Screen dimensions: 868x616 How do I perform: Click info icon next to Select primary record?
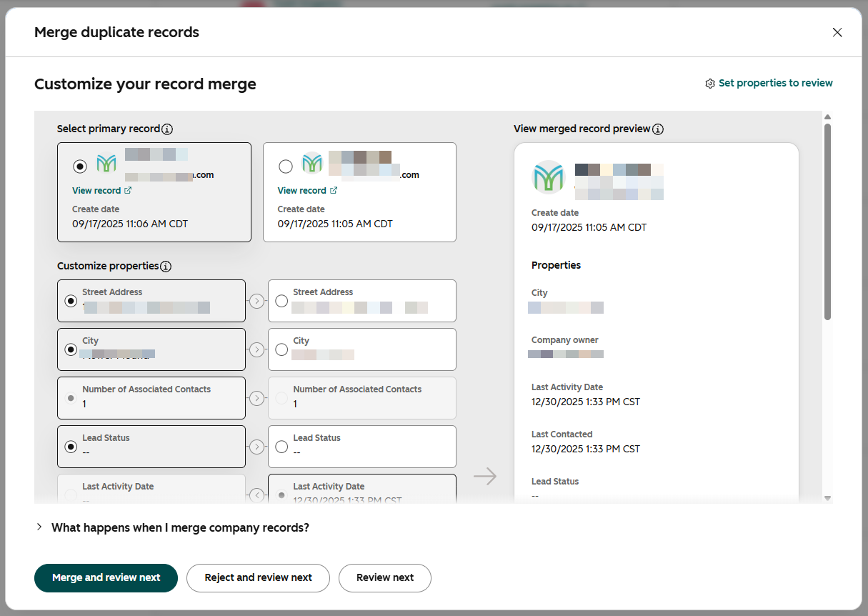point(167,129)
